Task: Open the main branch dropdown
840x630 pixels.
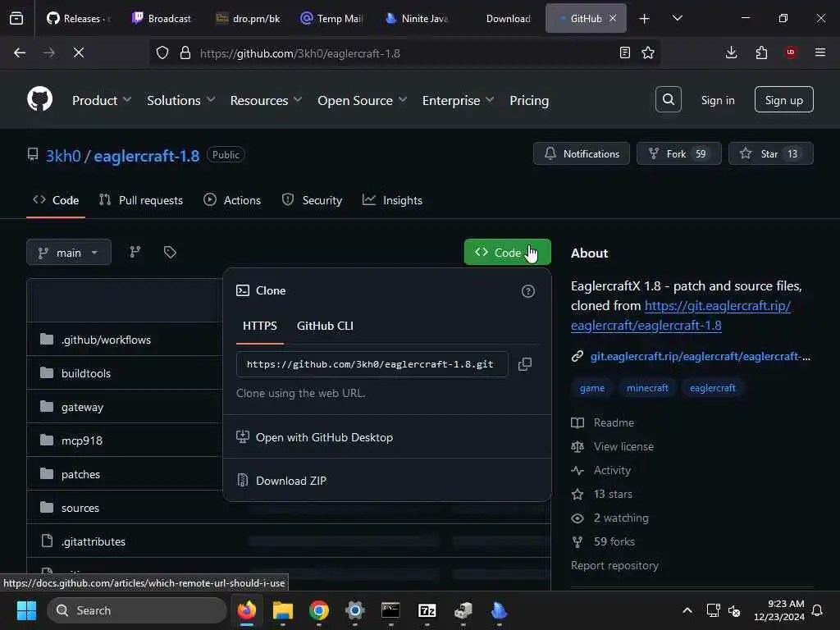Action: click(69, 253)
